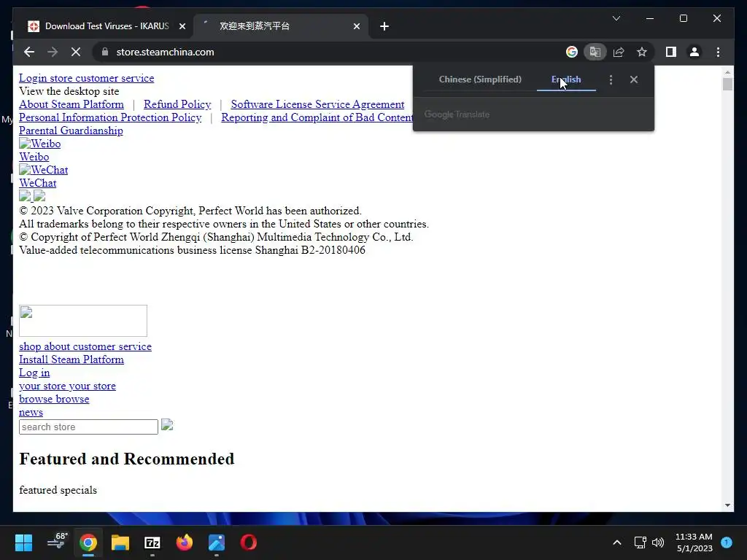Open About Steam Platform link

[71, 104]
